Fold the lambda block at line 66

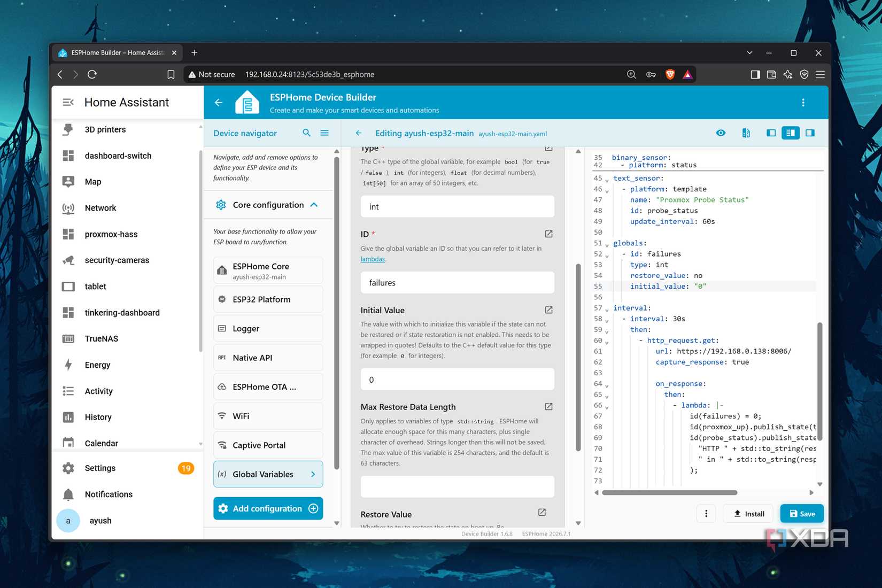click(x=607, y=407)
